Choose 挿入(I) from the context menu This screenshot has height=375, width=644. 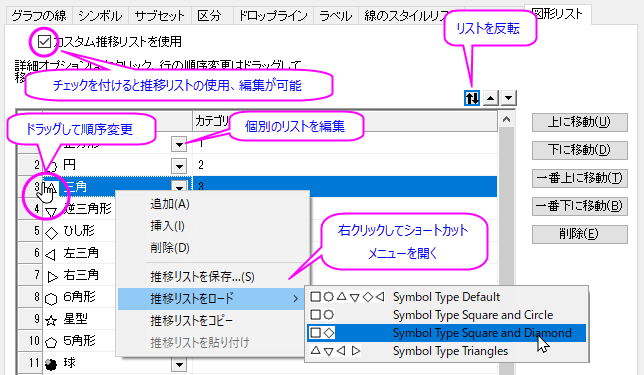click(x=167, y=226)
